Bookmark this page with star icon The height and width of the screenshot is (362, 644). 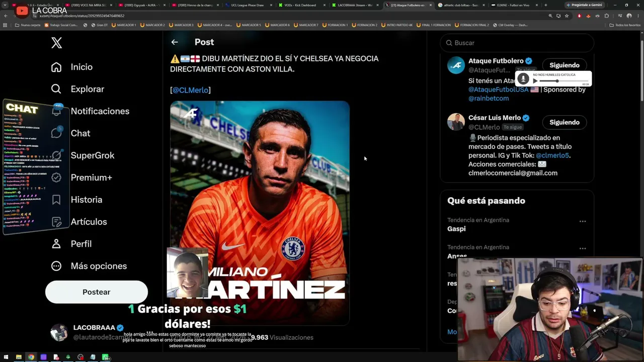(x=567, y=16)
